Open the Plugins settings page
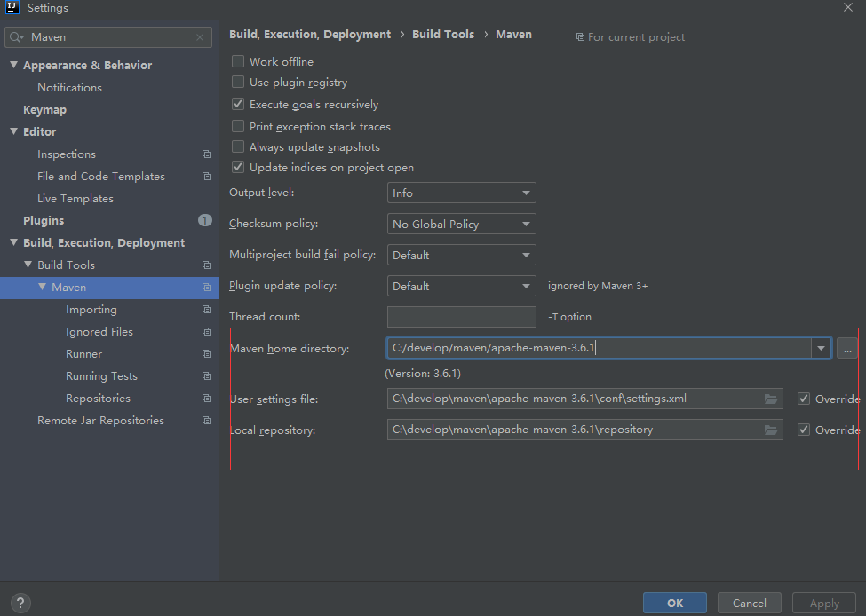 click(44, 220)
